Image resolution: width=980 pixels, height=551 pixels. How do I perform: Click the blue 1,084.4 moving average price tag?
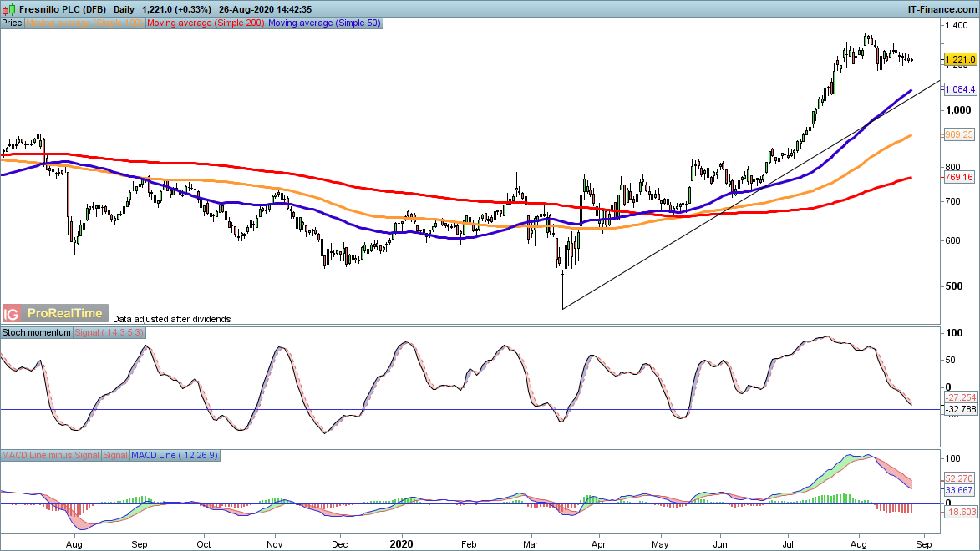point(960,89)
